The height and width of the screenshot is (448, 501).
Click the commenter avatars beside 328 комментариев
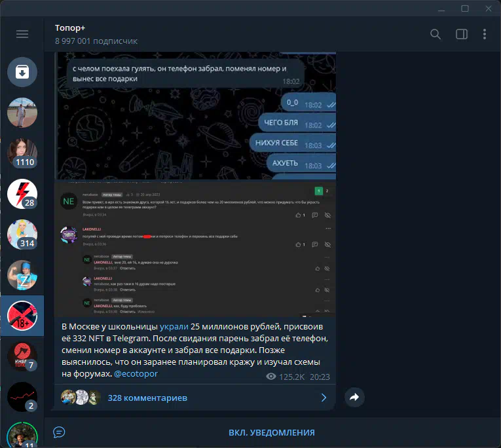(81, 398)
